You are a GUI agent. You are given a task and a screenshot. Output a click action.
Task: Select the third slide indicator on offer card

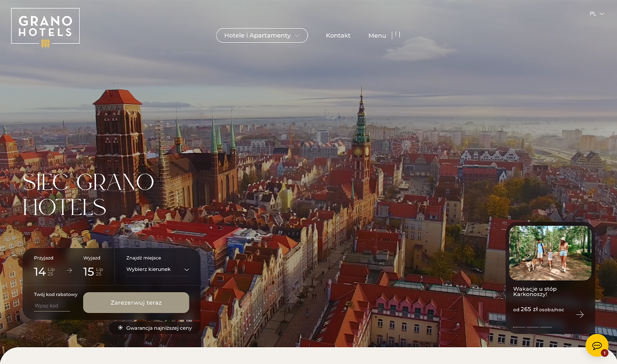(546, 327)
